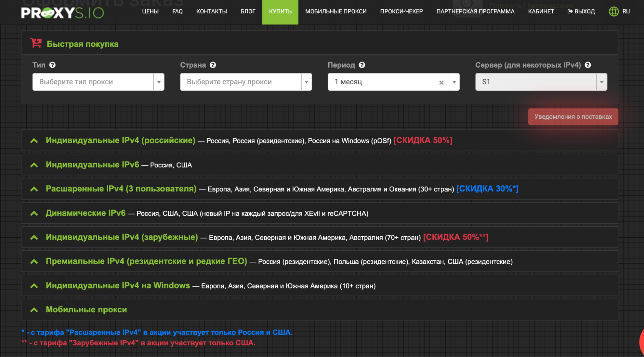Image resolution: width=644 pixels, height=357 pixels.
Task: Open the ПРОКСИ-ЧЕКЕР page
Action: [x=401, y=11]
